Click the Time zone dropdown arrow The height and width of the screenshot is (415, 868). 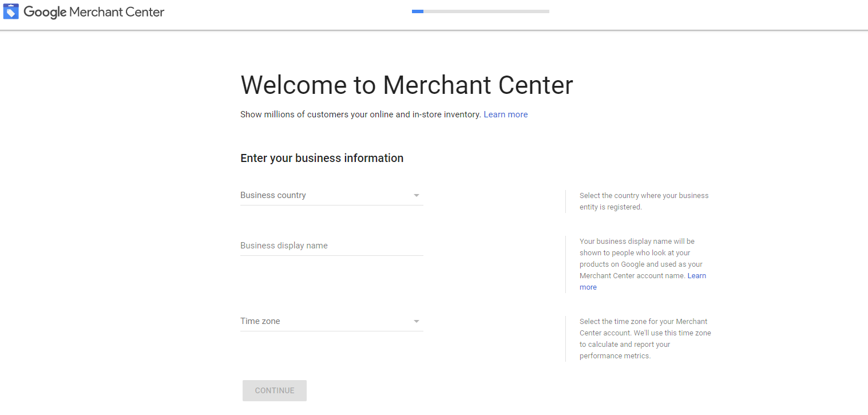[x=417, y=322]
